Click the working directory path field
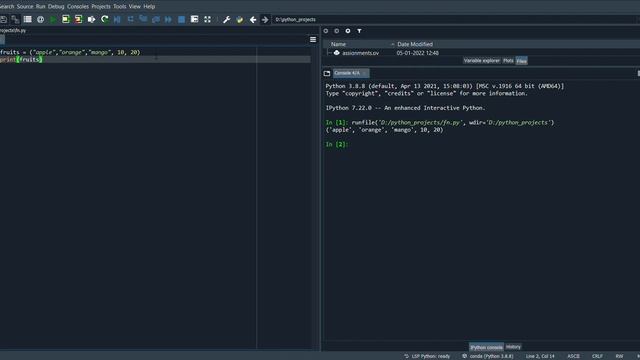Screen dimensions: 640x360 pos(455,19)
